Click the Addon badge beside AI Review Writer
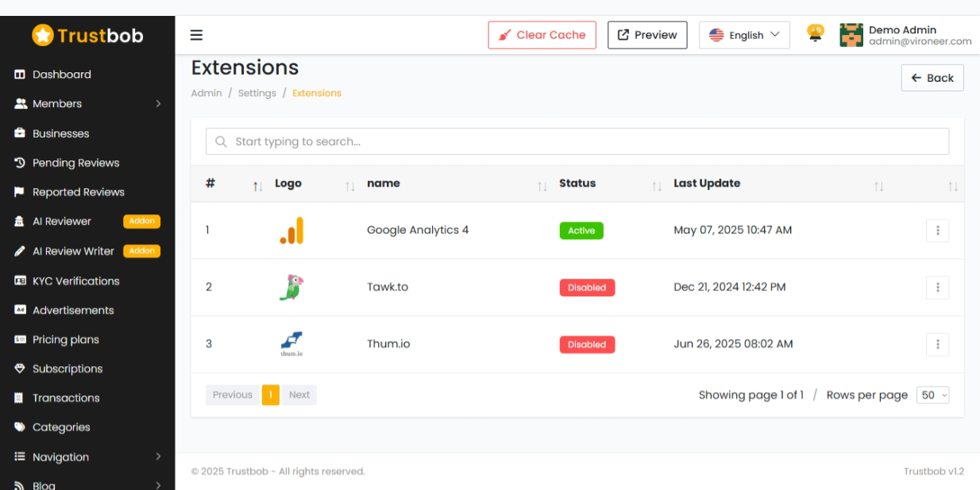 (x=142, y=251)
